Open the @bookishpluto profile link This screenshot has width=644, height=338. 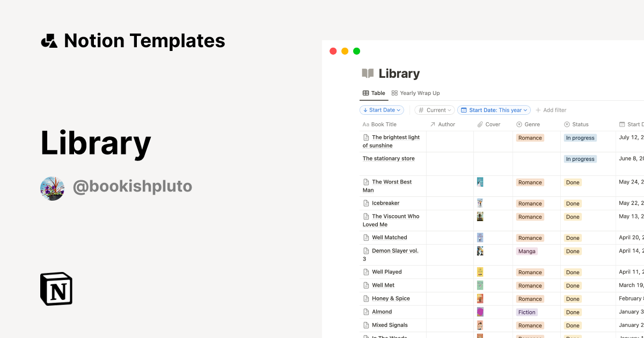[133, 186]
